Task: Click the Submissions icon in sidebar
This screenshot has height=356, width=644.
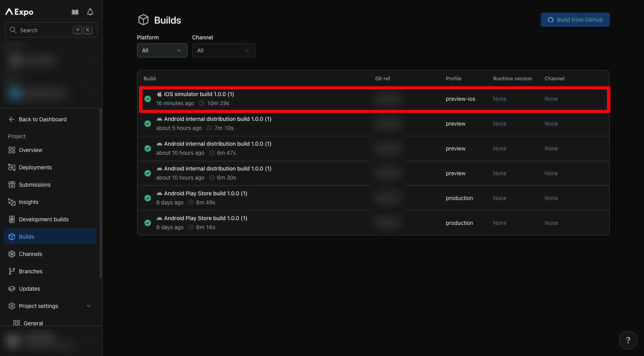Action: coord(12,185)
